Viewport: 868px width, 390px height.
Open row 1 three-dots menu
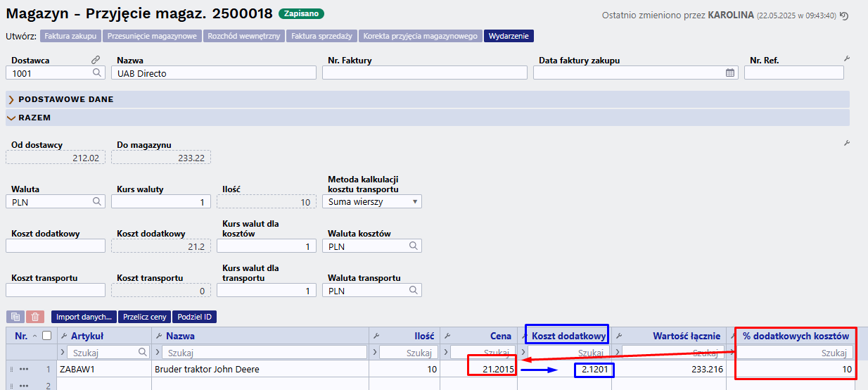[x=24, y=370]
